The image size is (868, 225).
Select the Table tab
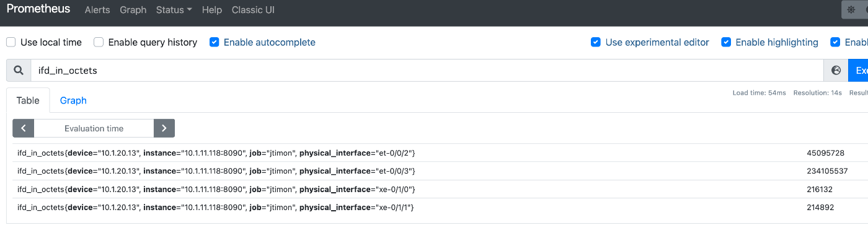click(28, 100)
